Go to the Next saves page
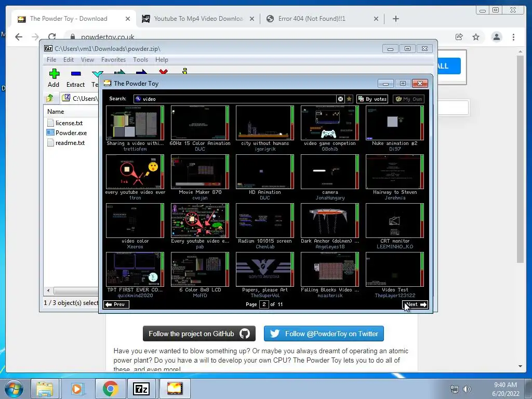The height and width of the screenshot is (399, 532). [x=415, y=304]
